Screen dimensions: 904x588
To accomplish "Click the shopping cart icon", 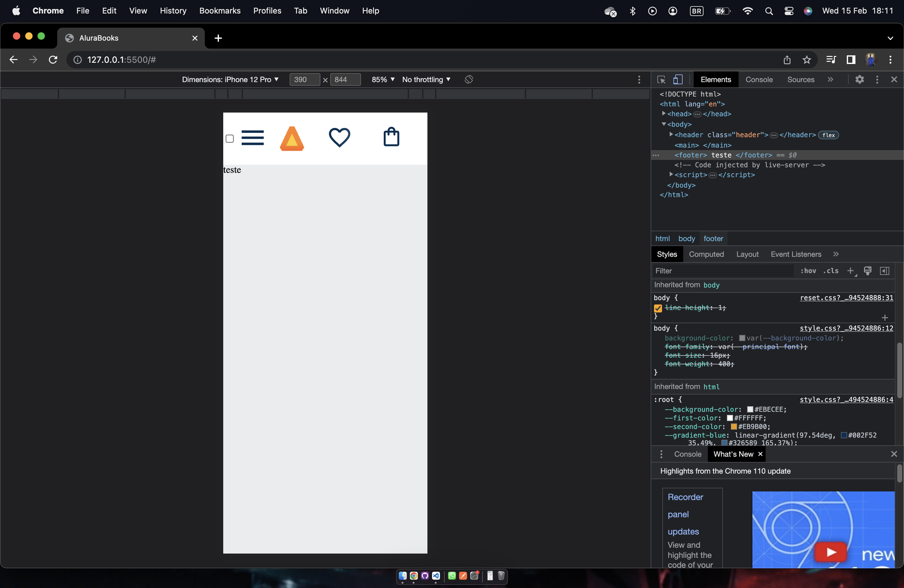I will tap(391, 137).
